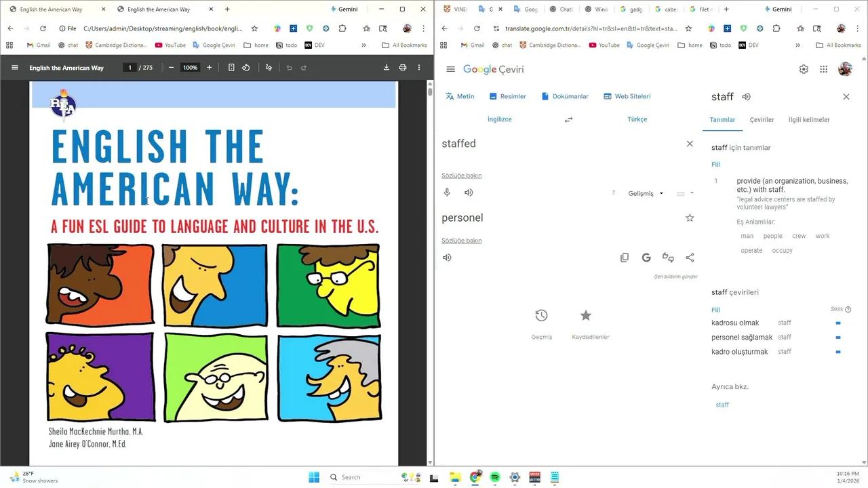
Task: Choose İngilizce source language
Action: (x=500, y=119)
